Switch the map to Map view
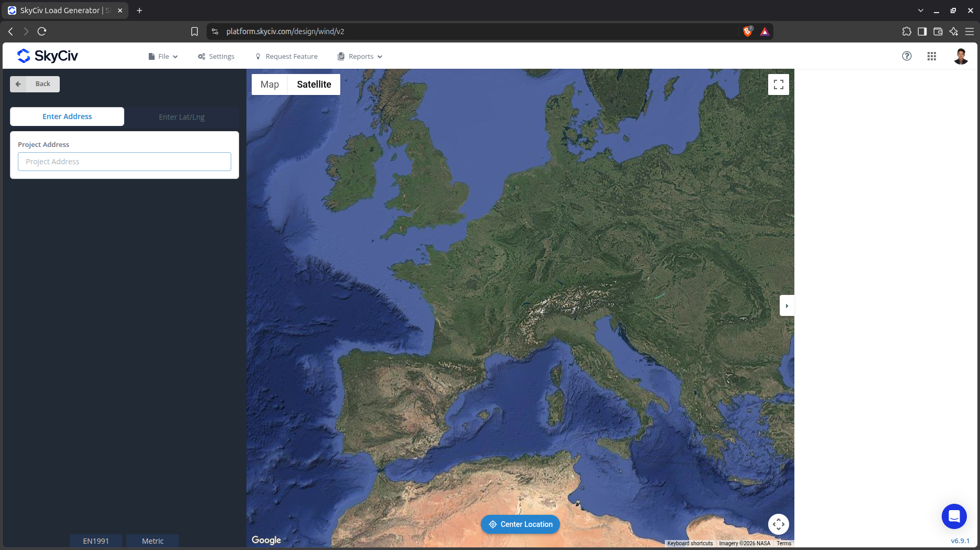Image resolution: width=980 pixels, height=550 pixels. coord(270,84)
